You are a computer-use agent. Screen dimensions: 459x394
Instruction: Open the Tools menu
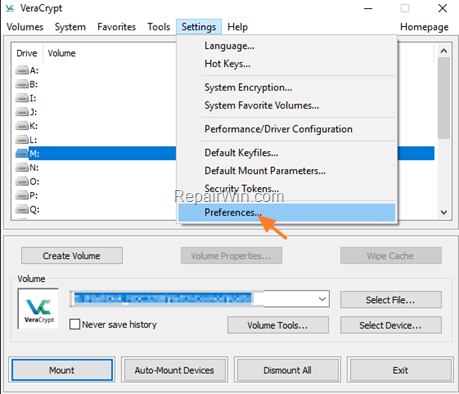coord(159,27)
